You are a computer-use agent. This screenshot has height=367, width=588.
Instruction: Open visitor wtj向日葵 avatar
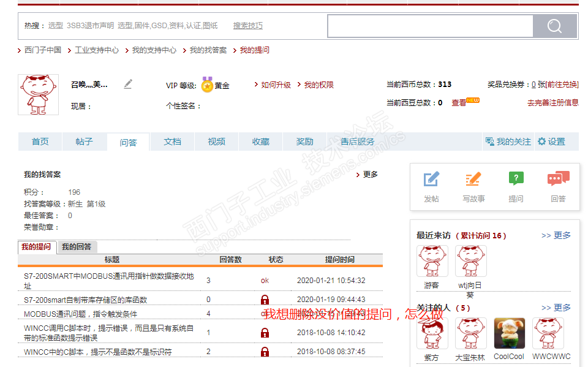pyautogui.click(x=470, y=261)
